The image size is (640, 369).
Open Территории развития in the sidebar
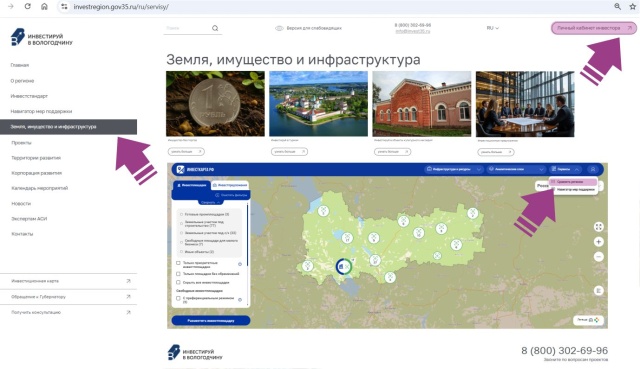(x=36, y=158)
